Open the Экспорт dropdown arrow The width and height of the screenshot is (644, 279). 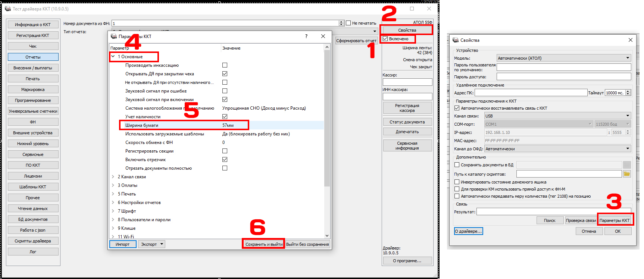(162, 244)
